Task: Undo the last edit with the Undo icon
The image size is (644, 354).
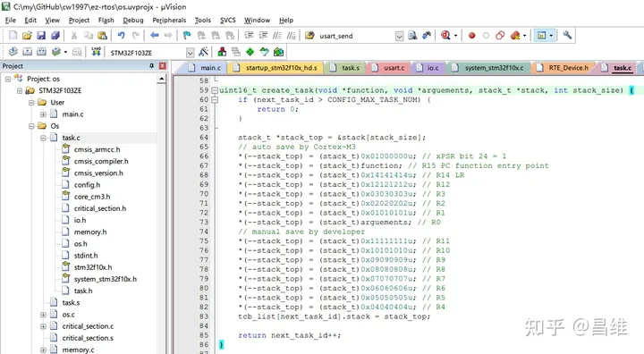Action: click(121, 36)
